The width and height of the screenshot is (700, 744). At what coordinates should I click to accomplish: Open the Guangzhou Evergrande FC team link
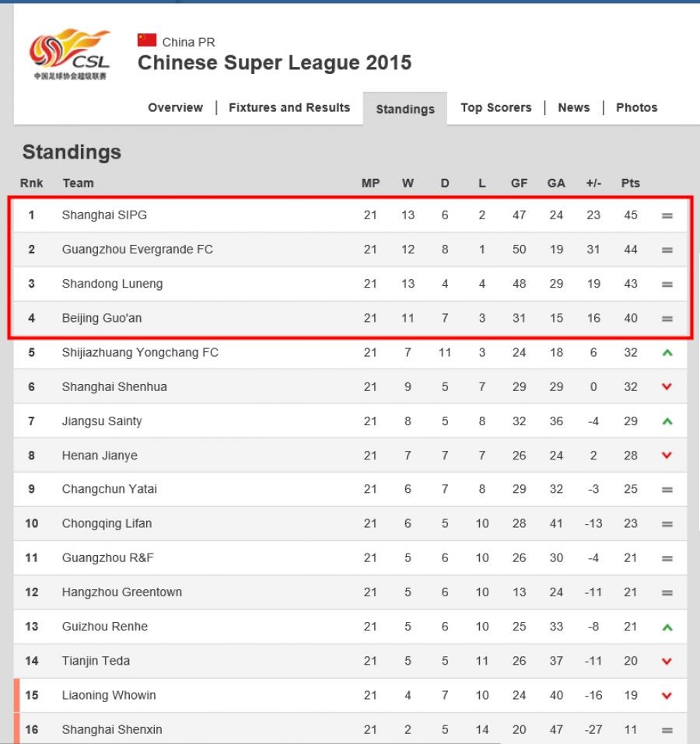click(137, 250)
